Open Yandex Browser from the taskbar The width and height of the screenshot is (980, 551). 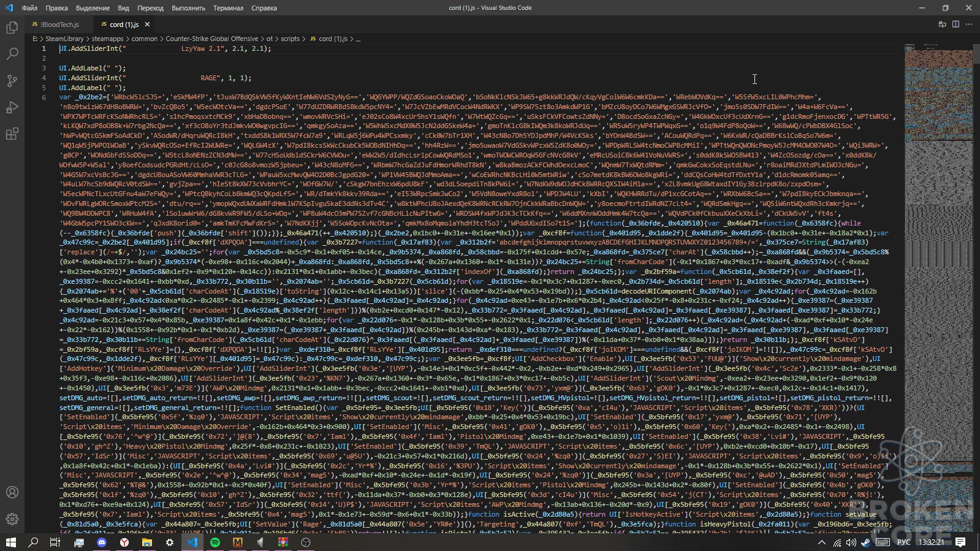tap(124, 542)
